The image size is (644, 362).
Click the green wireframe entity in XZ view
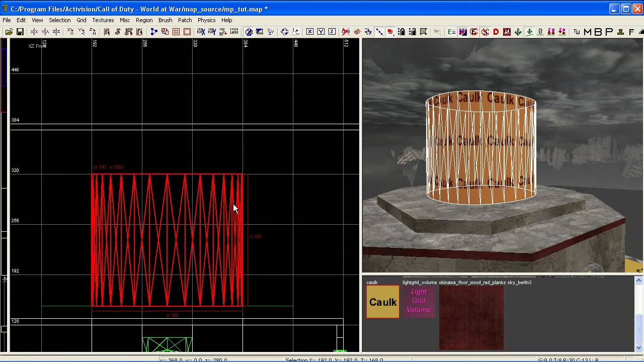click(167, 344)
